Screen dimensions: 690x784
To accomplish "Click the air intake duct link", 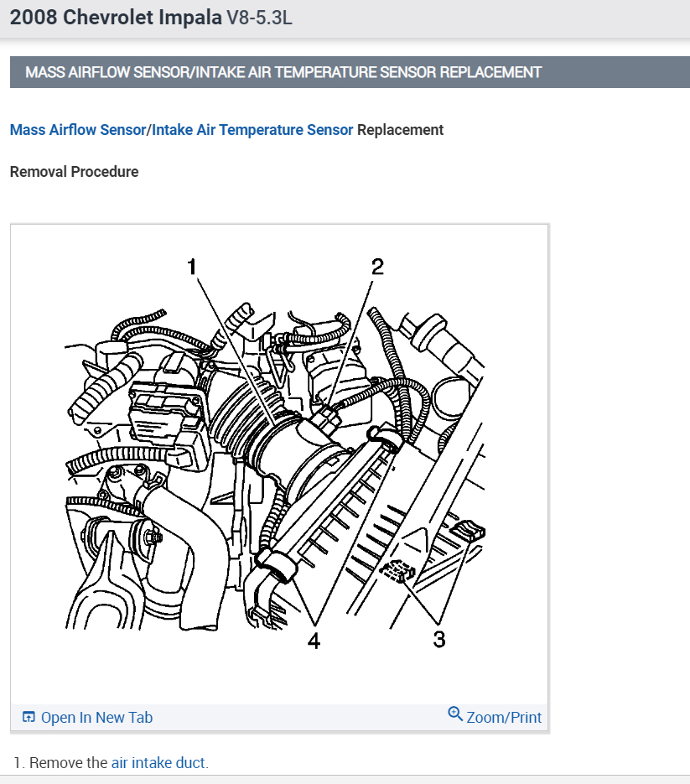I will [x=158, y=763].
